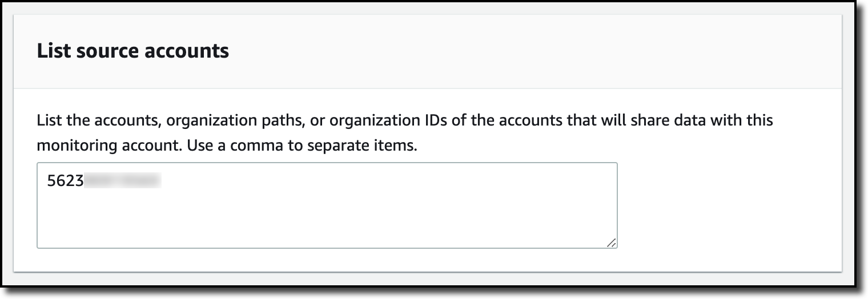868x299 pixels.
Task: Click the gray header bar of the panel
Action: click(514, 51)
